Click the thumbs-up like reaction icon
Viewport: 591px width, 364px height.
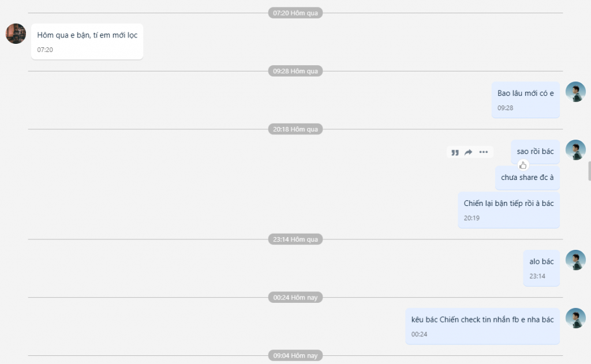tap(523, 165)
